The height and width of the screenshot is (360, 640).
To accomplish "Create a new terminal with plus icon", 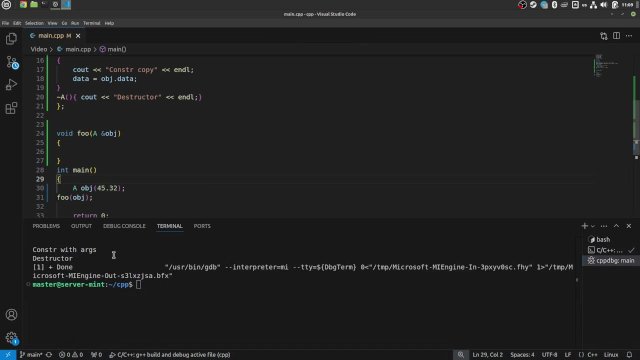I will [584, 226].
